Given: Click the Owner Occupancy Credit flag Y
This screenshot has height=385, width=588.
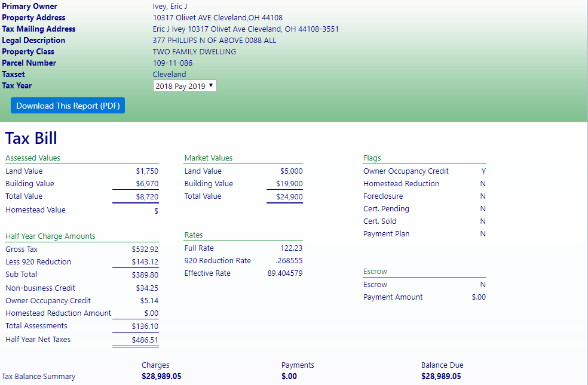Looking at the screenshot, I should 483,171.
